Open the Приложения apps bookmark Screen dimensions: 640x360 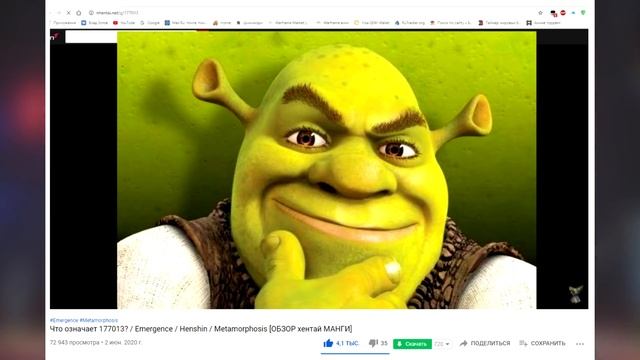(63, 23)
